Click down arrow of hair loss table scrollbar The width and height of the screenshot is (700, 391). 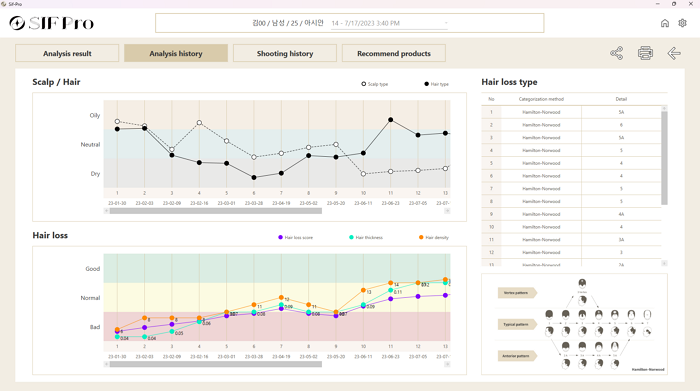(x=664, y=263)
